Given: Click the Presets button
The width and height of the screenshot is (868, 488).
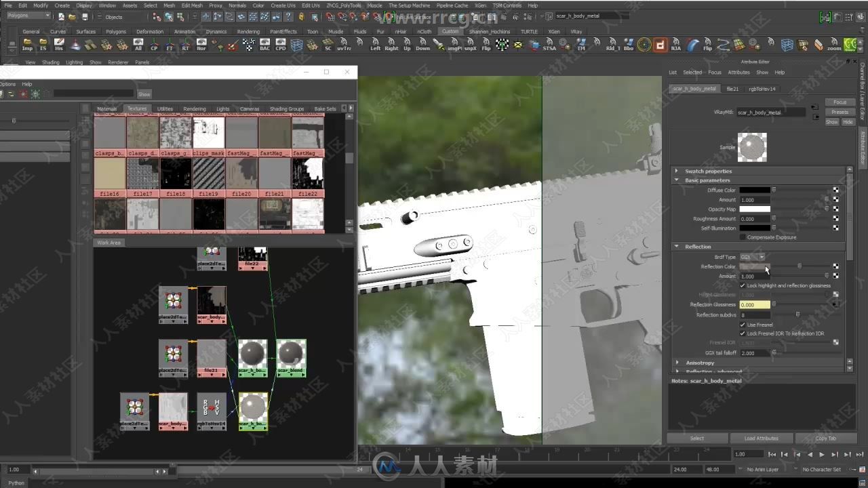Looking at the screenshot, I should (840, 112).
